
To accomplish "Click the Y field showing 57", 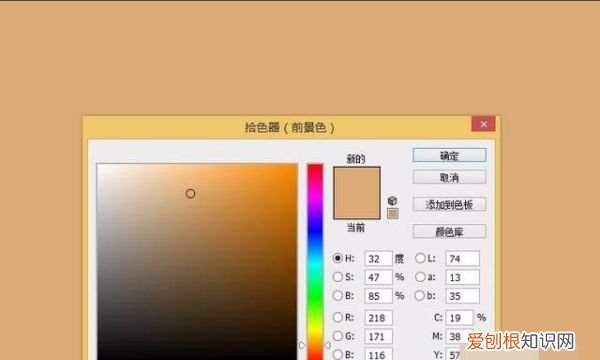I will (454, 355).
